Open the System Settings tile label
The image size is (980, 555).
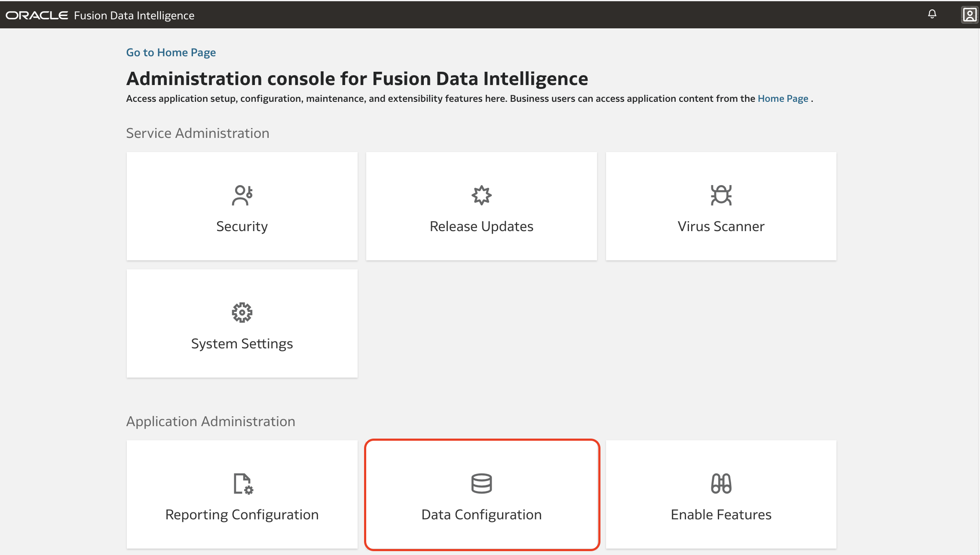coord(242,344)
